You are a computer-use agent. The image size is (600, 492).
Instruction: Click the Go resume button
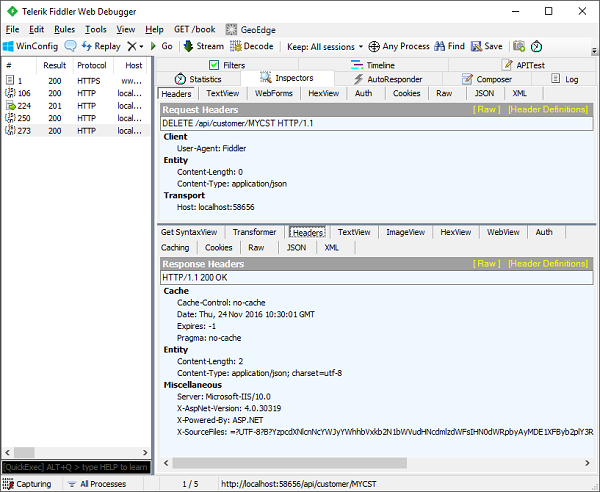[161, 46]
